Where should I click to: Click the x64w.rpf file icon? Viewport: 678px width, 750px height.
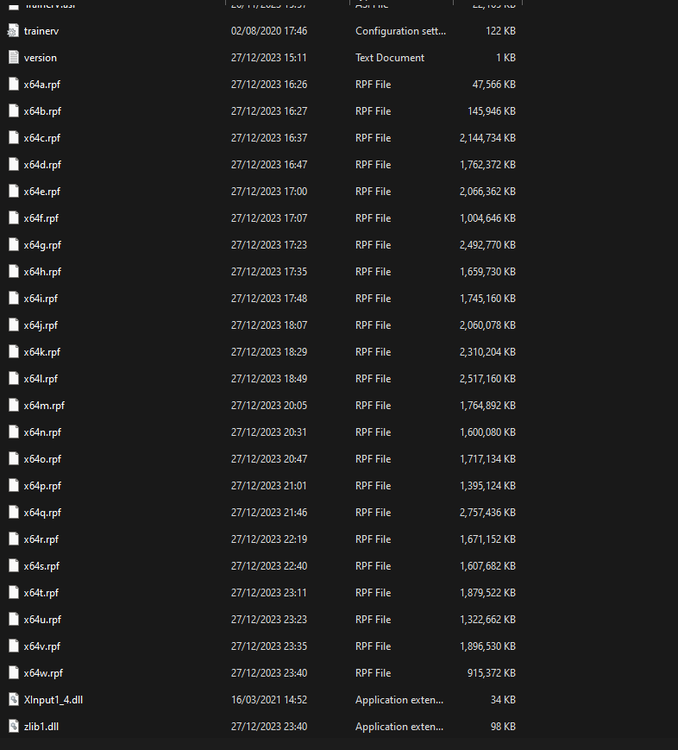click(14, 673)
